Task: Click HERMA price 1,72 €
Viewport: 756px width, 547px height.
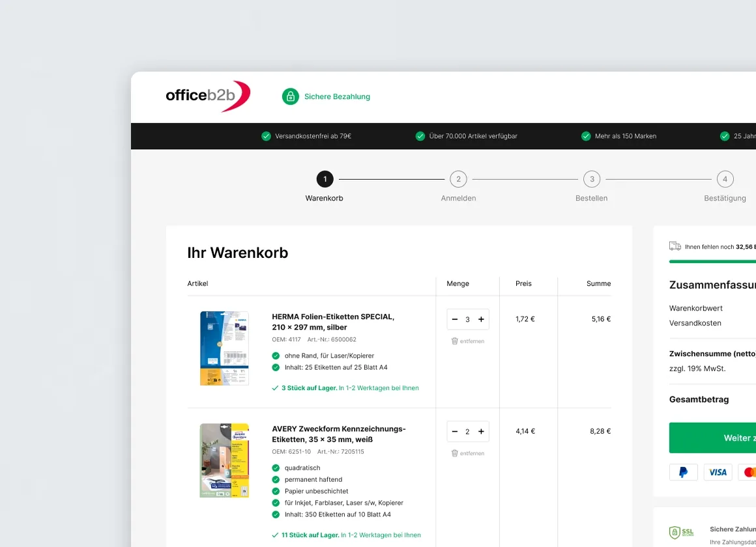Action: (x=525, y=319)
